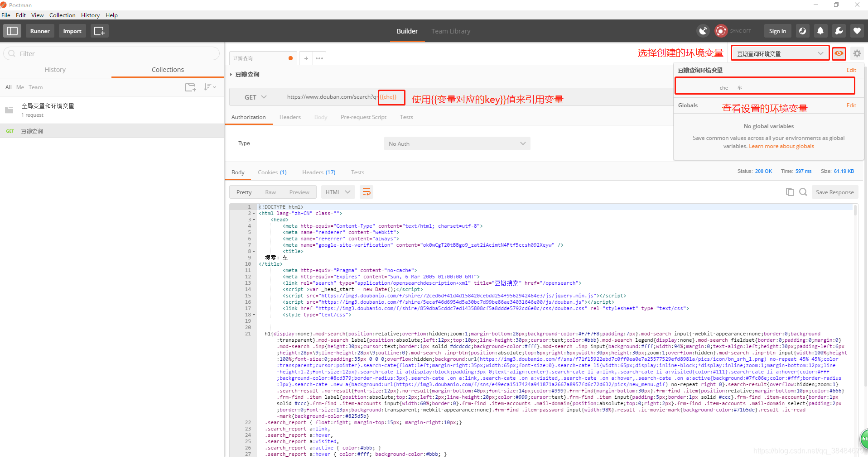Toggle the sidebar with the panel icon
The height and width of the screenshot is (459, 868).
[x=12, y=31]
